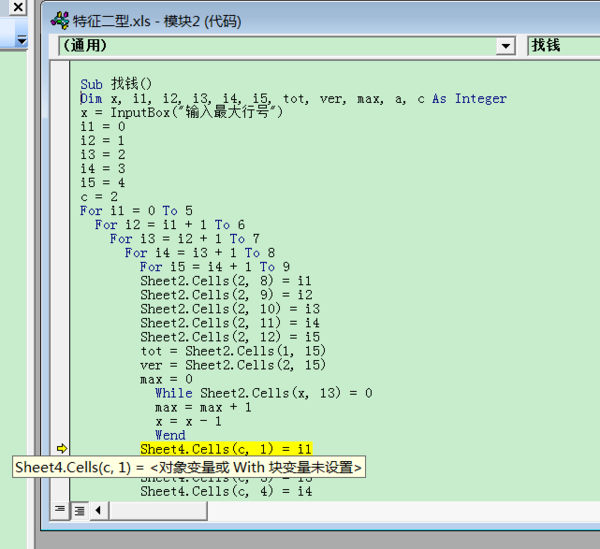
Task: Click the horizontal scrollbar left arrow
Action: click(x=98, y=510)
